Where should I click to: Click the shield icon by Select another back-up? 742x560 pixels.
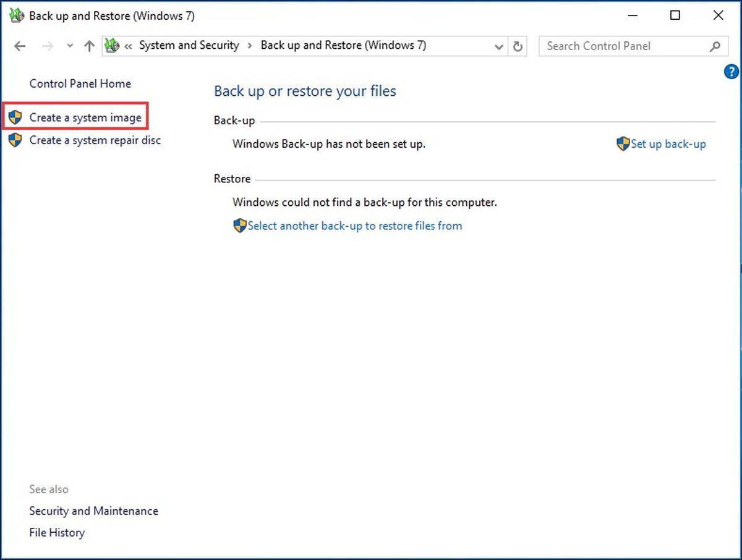pyautogui.click(x=240, y=226)
